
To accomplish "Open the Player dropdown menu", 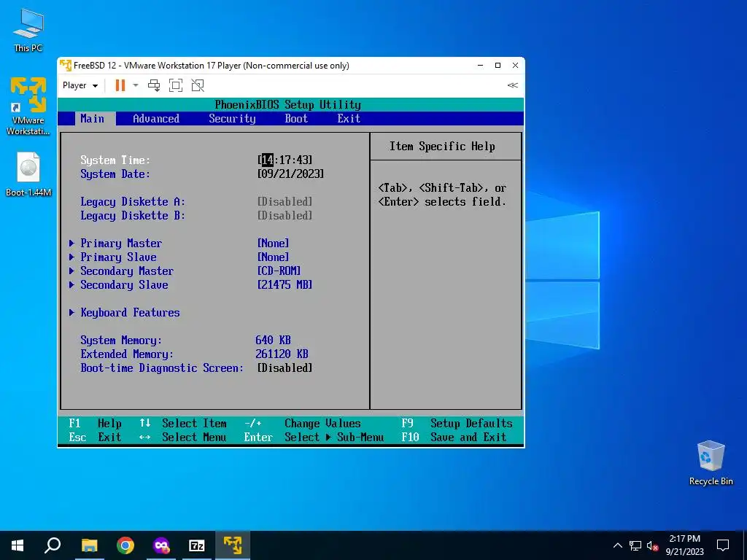I will tap(80, 85).
